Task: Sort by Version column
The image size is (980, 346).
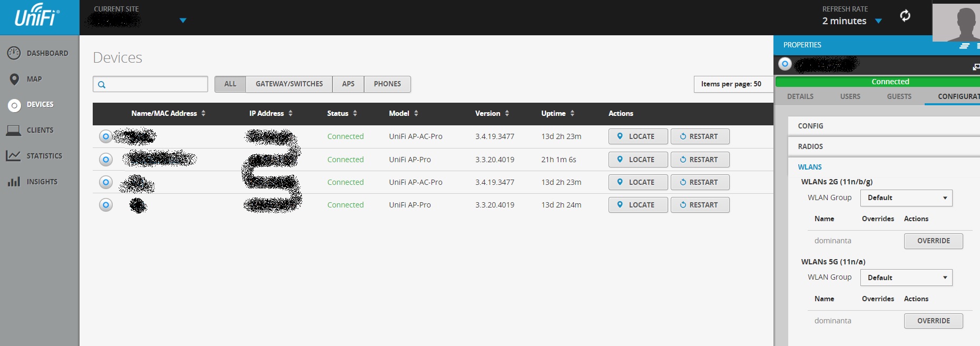Action: 492,113
